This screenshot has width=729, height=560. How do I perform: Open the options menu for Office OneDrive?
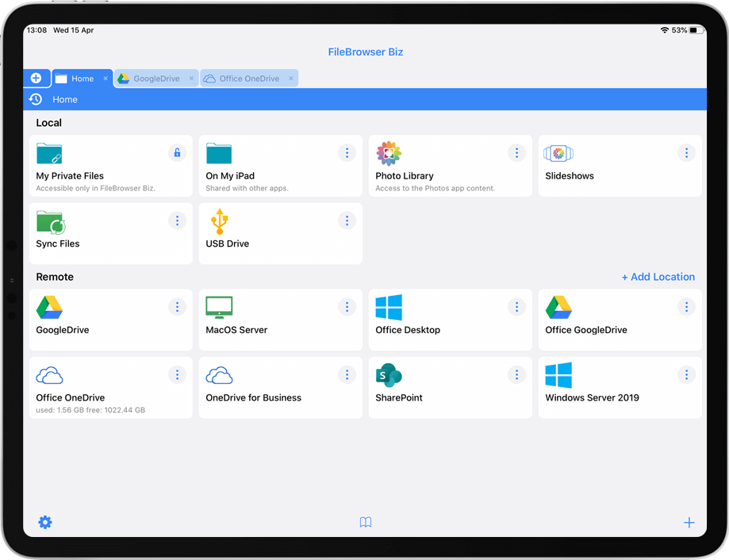pos(177,374)
